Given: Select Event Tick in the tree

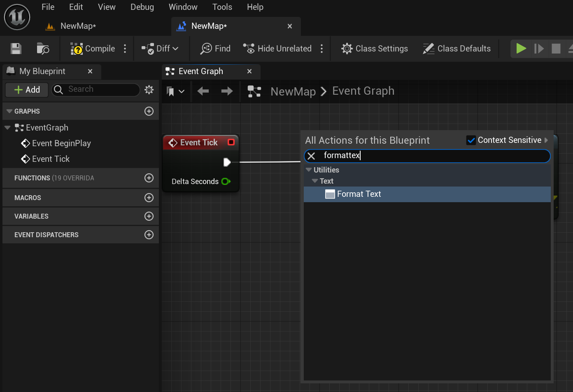Looking at the screenshot, I should click(51, 159).
